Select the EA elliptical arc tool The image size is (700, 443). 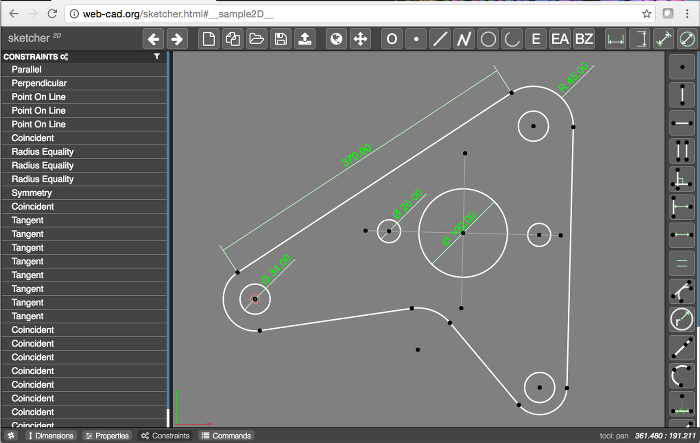[x=560, y=39]
